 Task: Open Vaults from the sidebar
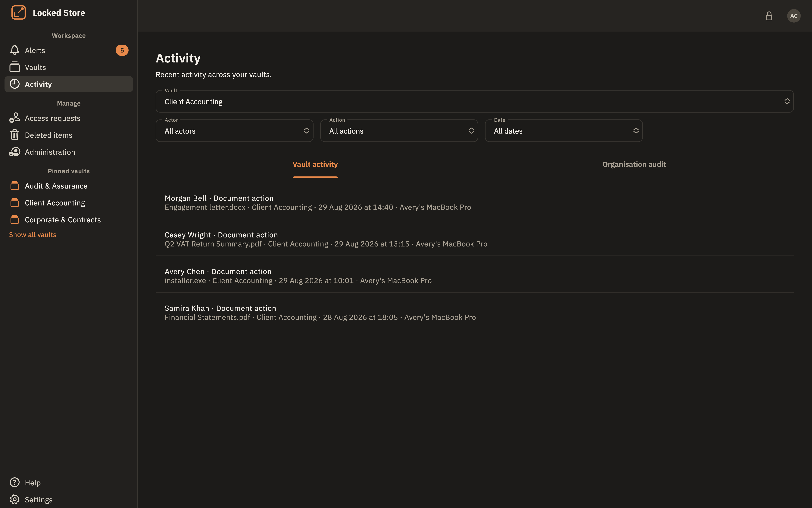[69, 67]
